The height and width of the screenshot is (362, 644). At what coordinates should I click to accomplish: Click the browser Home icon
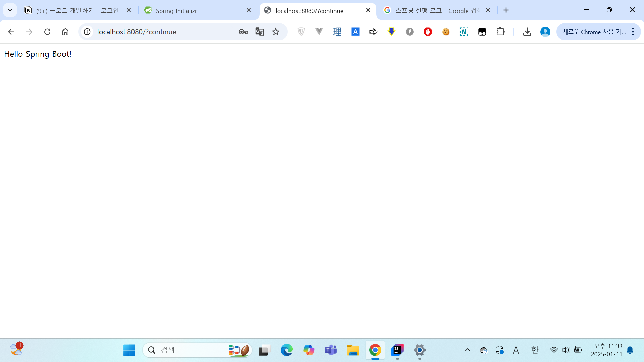tap(65, 32)
